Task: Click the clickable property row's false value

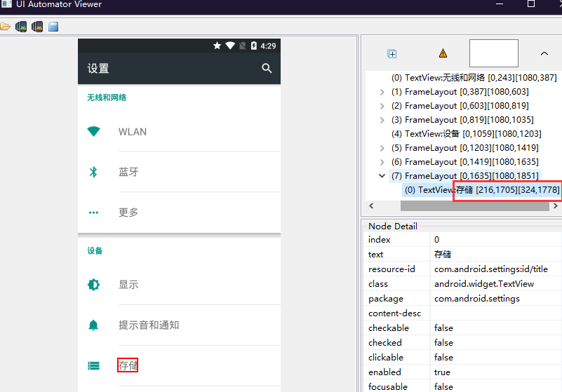Action: coord(443,357)
